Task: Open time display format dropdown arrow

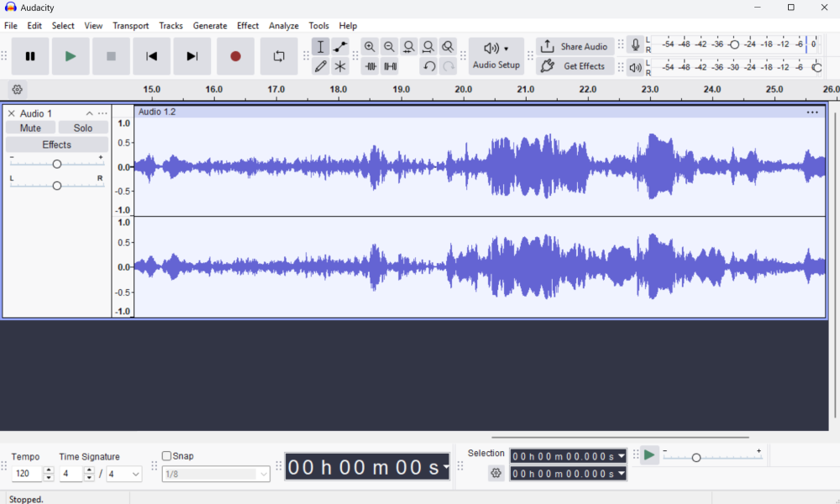Action: click(x=446, y=466)
